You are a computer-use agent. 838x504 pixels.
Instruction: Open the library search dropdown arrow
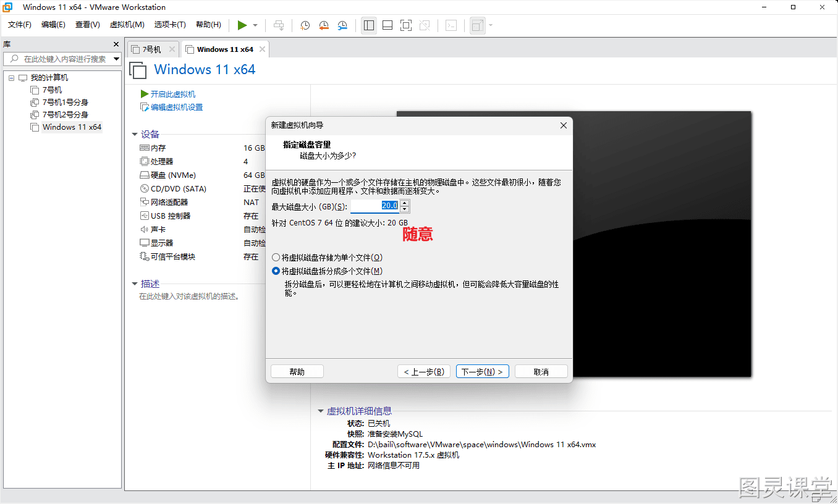click(116, 59)
